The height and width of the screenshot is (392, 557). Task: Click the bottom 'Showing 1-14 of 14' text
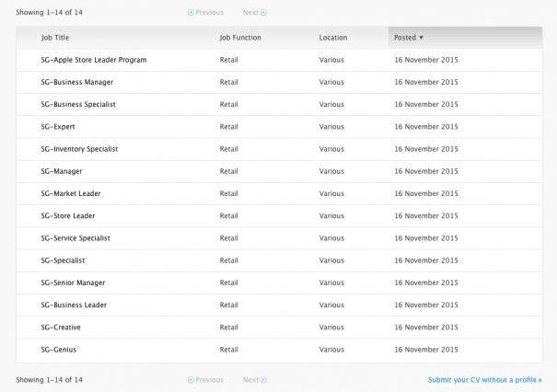[50, 380]
